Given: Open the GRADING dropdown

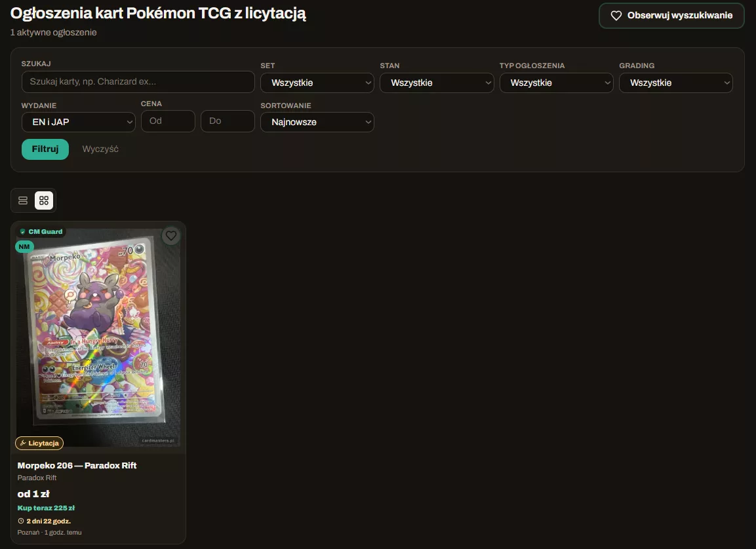Looking at the screenshot, I should click(x=676, y=83).
